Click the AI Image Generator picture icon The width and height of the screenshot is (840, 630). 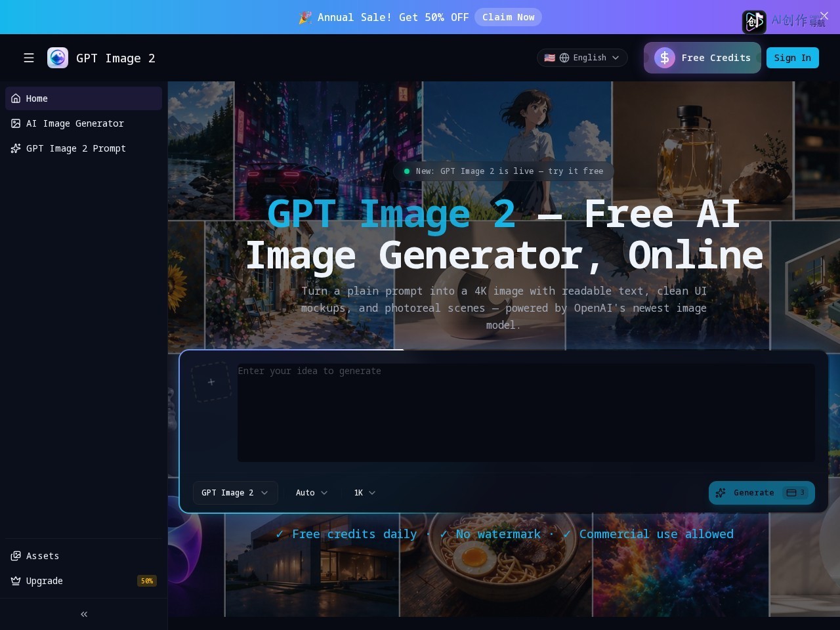pyautogui.click(x=16, y=123)
